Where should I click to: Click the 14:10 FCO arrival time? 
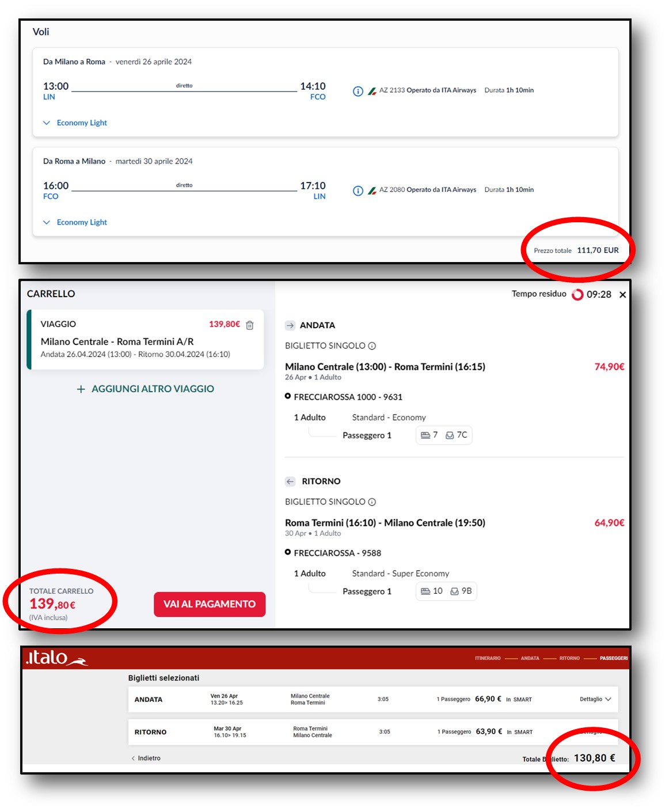pyautogui.click(x=313, y=86)
